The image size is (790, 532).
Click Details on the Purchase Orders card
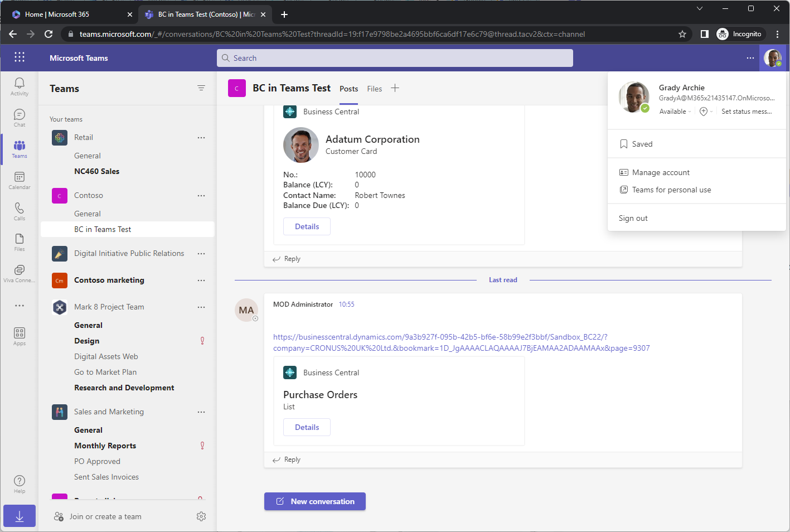pyautogui.click(x=307, y=427)
